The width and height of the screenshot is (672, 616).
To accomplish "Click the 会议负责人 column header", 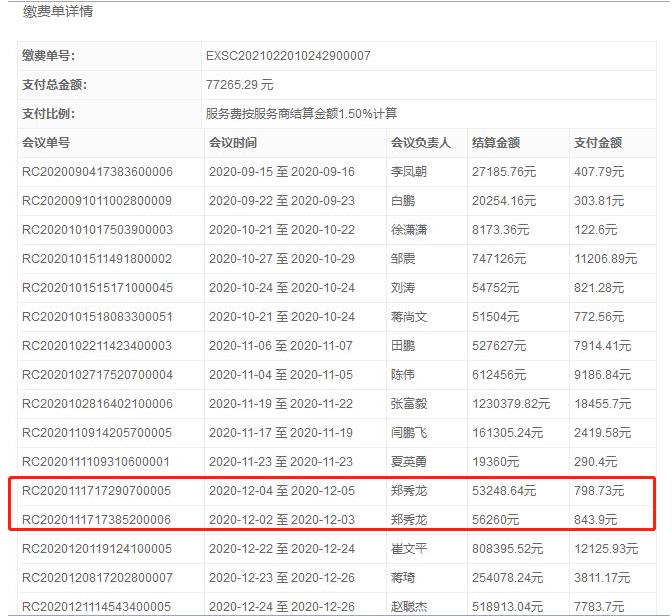I will click(x=420, y=143).
